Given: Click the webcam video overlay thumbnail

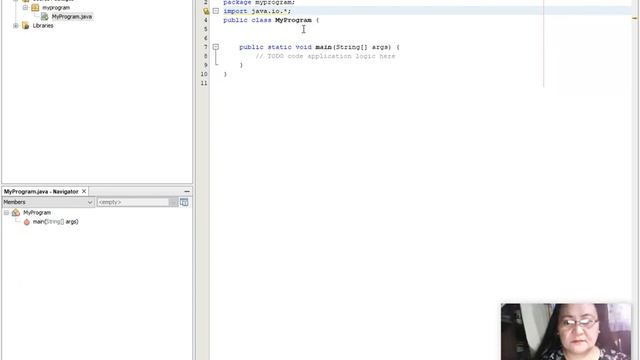Looking at the screenshot, I should click(566, 331).
